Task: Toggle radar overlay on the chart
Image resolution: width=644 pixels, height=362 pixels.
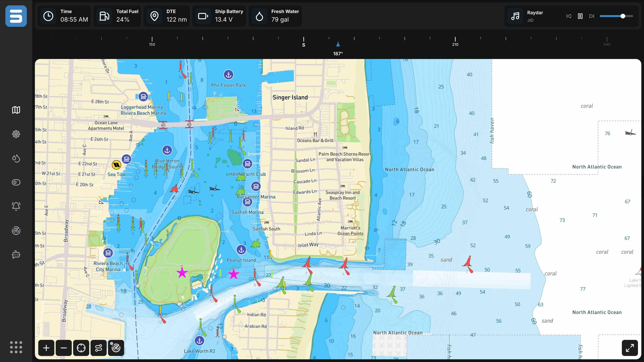Action: coord(116,348)
